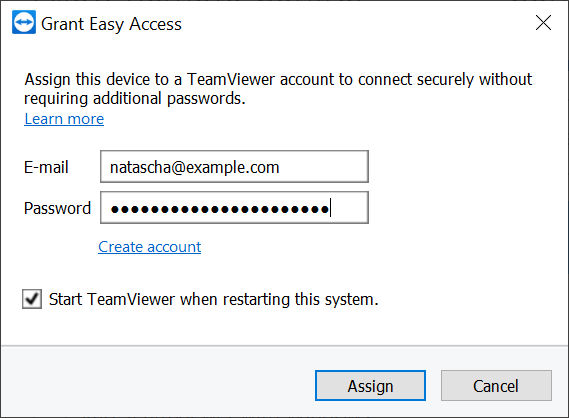
Task: Click the gray footer bar left of Assign
Action: click(158, 381)
